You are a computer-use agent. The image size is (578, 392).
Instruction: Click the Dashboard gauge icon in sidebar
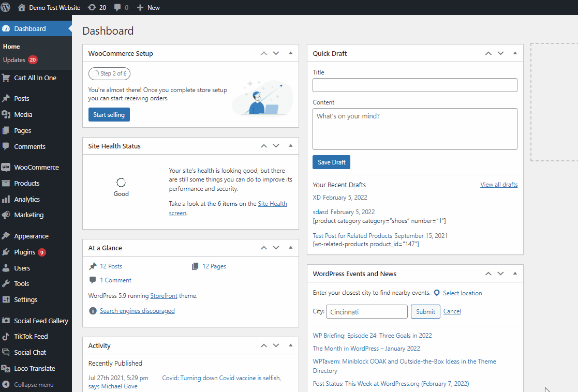6,29
